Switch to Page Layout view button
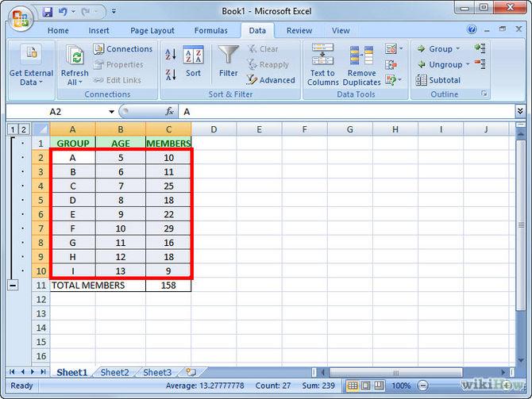 [366, 386]
